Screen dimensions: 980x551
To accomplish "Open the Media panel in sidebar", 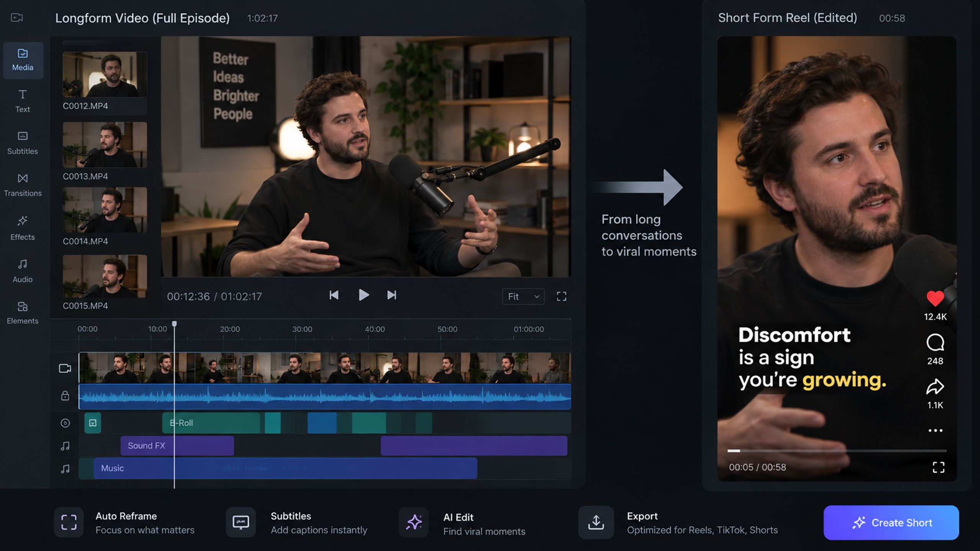I will pyautogui.click(x=23, y=60).
